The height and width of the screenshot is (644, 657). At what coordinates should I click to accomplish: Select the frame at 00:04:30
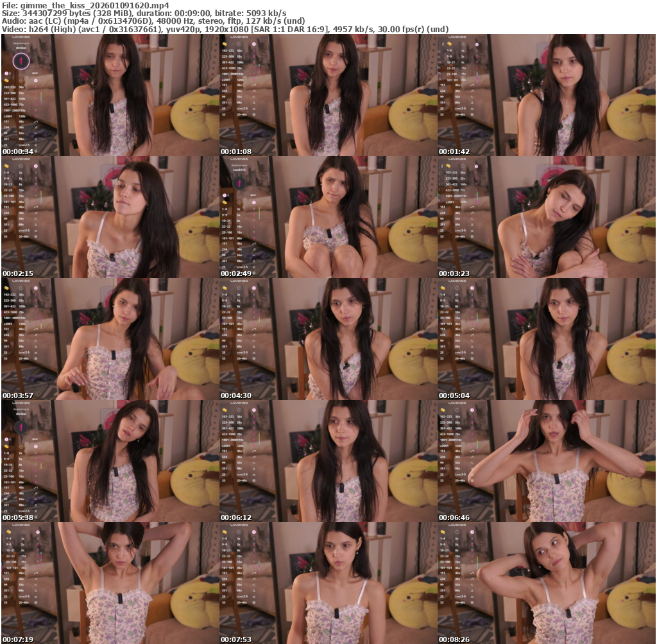[x=328, y=339]
